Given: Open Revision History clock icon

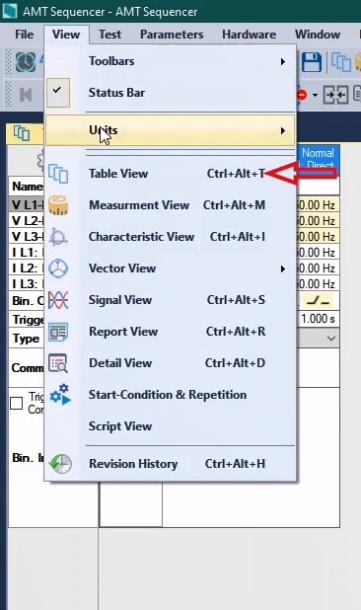Looking at the screenshot, I should (60, 463).
